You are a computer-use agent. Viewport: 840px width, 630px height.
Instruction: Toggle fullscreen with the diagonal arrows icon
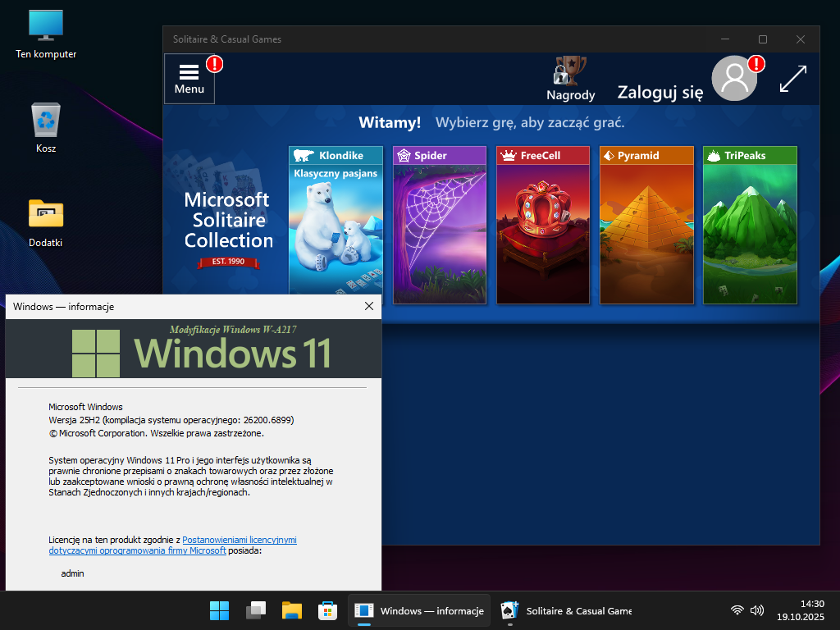pos(792,79)
